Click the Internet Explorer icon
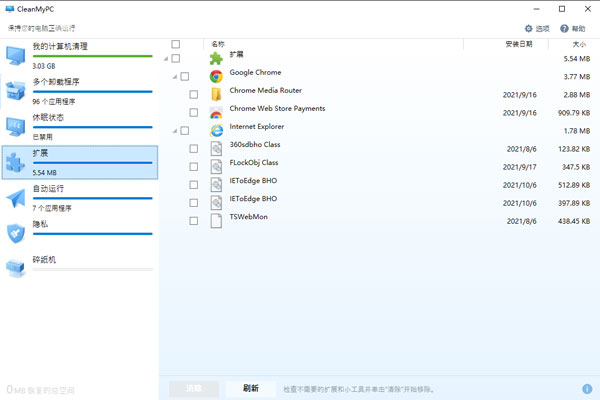This screenshot has width=600, height=400. tap(216, 131)
